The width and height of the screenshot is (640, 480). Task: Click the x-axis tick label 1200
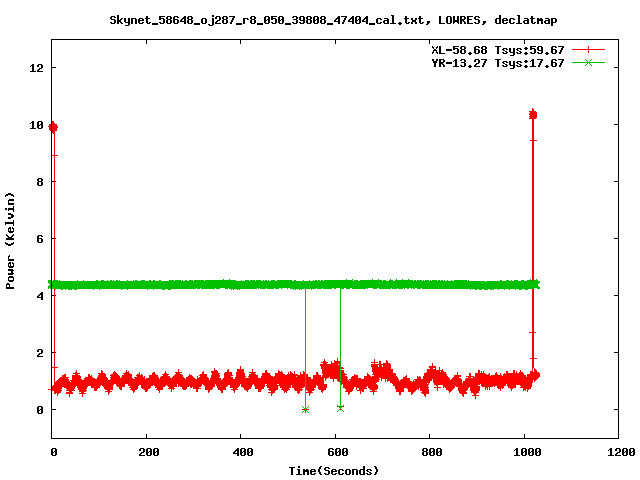[621, 452]
